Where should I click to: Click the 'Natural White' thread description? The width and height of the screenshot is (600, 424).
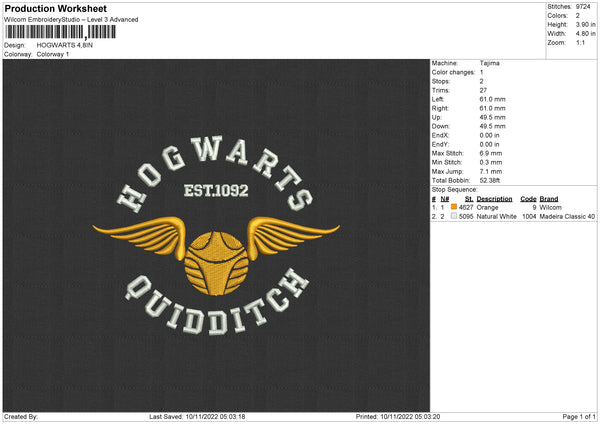[x=497, y=217]
